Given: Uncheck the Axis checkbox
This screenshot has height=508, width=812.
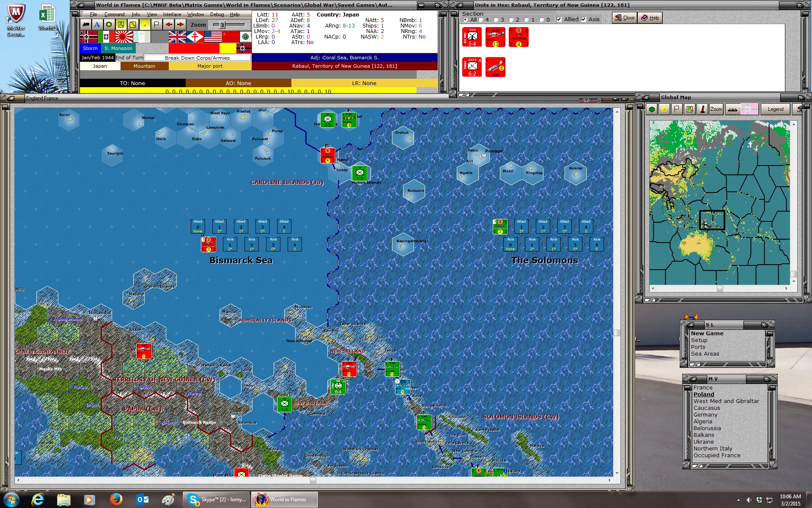Looking at the screenshot, I should click(x=584, y=19).
